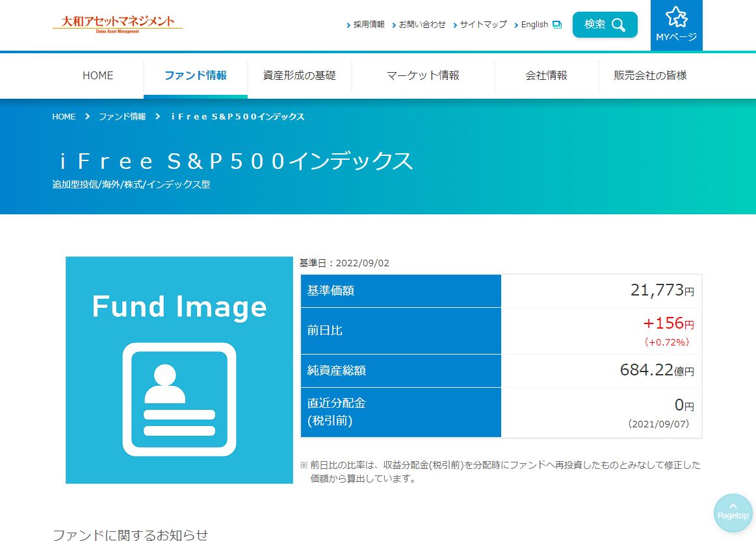Click the 0円 distribution value
The height and width of the screenshot is (541, 756).
tap(684, 405)
